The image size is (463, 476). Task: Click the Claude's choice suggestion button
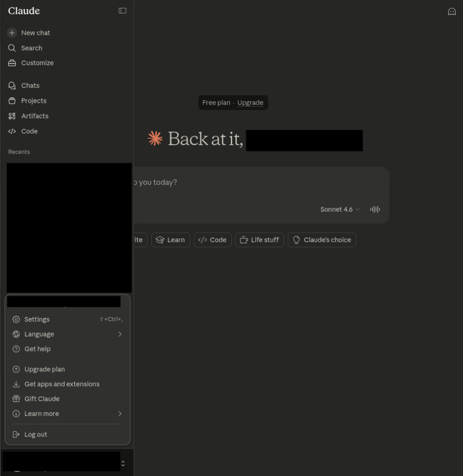[322, 240]
